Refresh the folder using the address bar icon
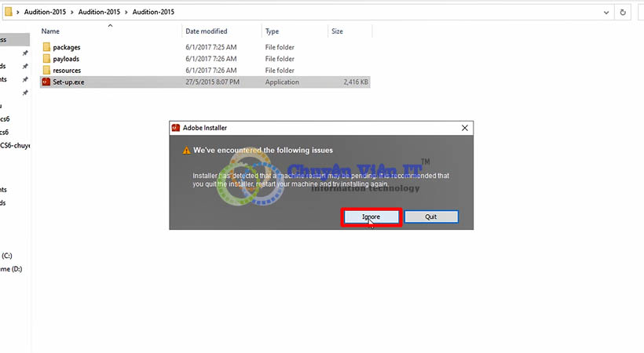Viewport: 644px width, 353px height. (623, 13)
